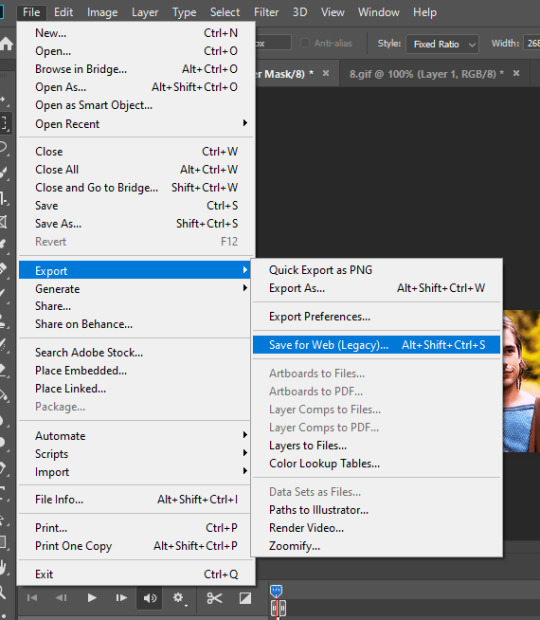The image size is (540, 620).
Task: Choose Place Linked...
Action: [x=136, y=388]
